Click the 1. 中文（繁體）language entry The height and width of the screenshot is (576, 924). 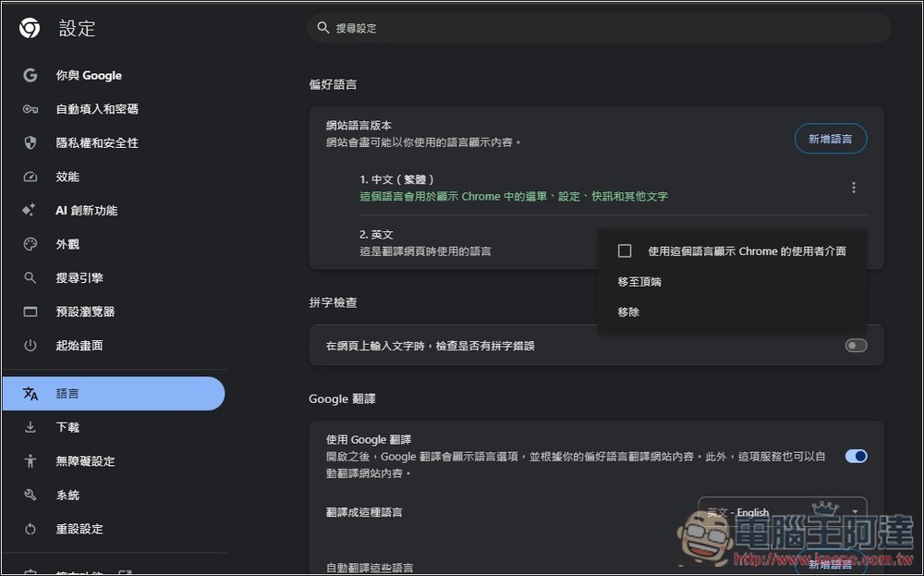[396, 179]
